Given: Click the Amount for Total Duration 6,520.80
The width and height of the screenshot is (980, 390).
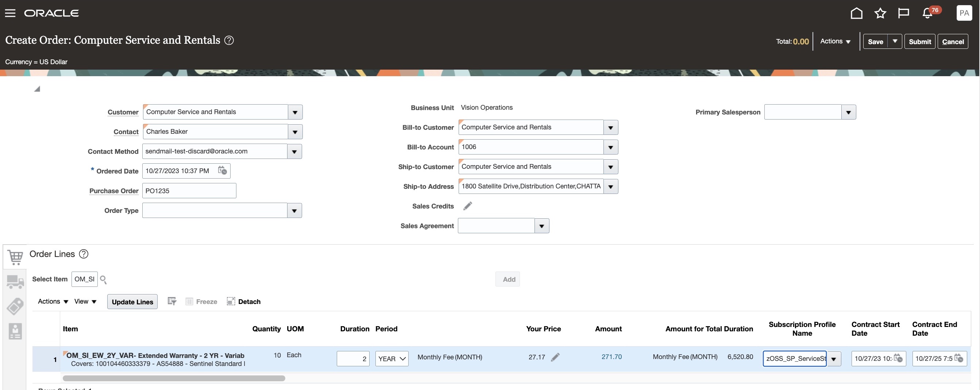Looking at the screenshot, I should tap(740, 357).
